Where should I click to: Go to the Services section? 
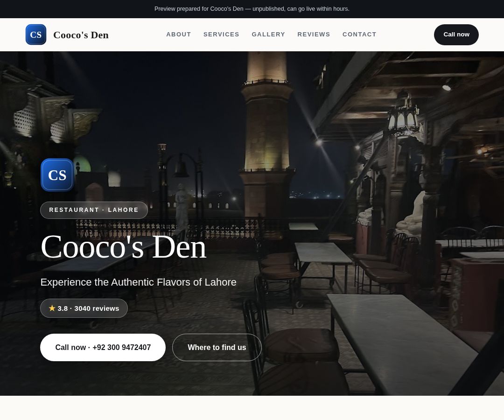pos(221,35)
